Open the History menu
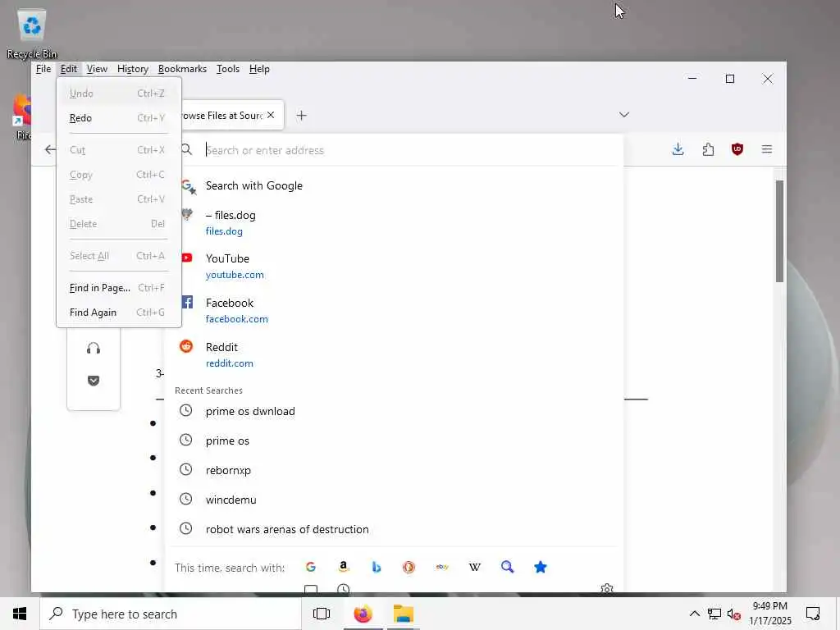This screenshot has width=840, height=630. (133, 69)
